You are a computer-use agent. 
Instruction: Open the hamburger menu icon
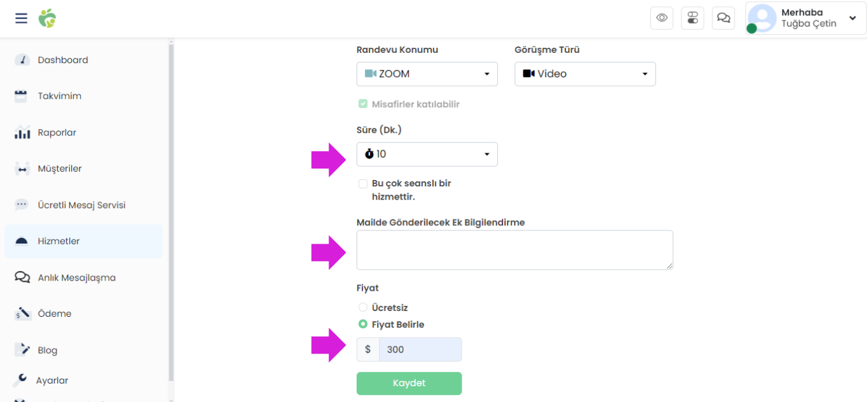pos(22,18)
